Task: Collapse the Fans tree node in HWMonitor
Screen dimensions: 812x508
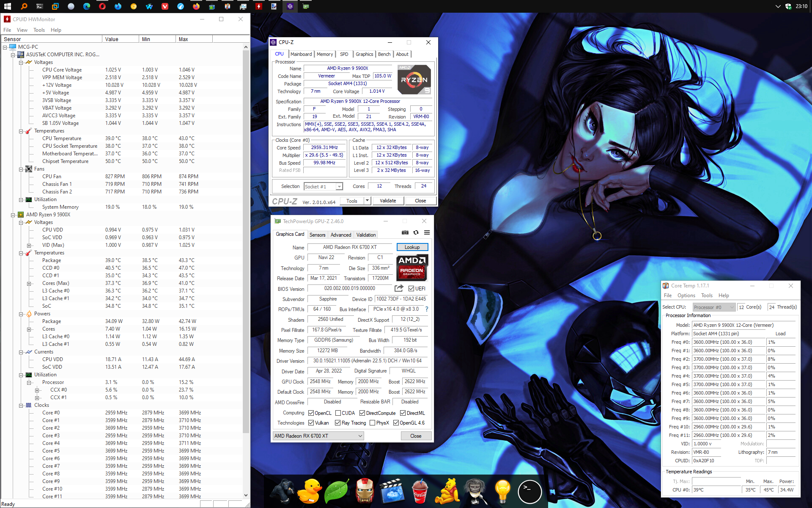Action: pyautogui.click(x=21, y=169)
